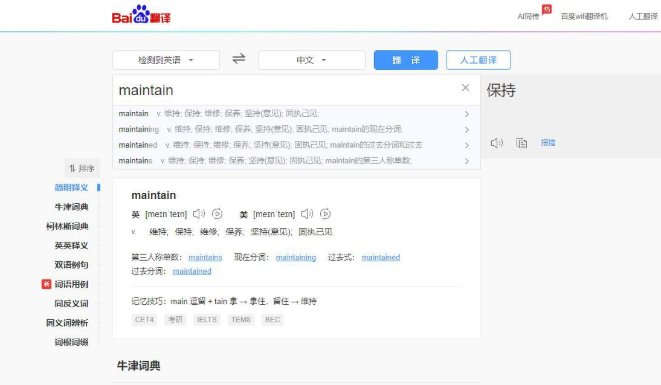661x385 pixels.
Task: Click the blue 报错 link
Action: point(548,143)
